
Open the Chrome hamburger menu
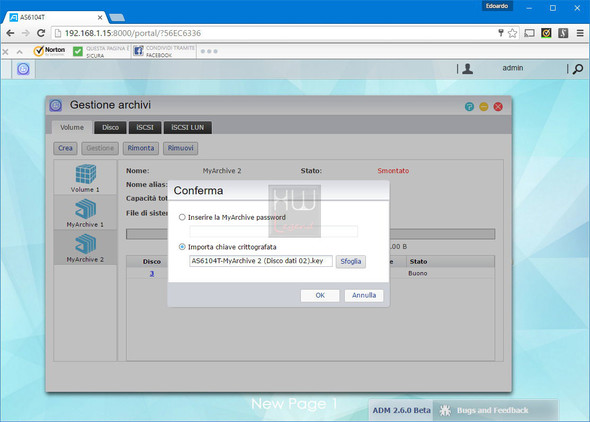580,33
